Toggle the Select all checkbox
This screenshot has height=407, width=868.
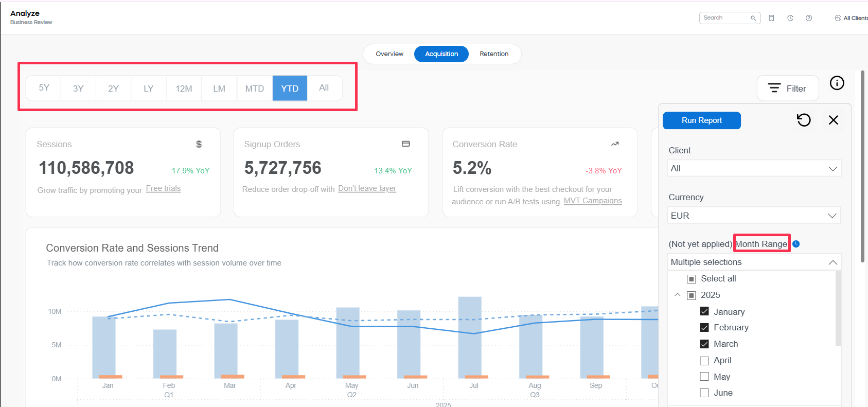click(692, 279)
